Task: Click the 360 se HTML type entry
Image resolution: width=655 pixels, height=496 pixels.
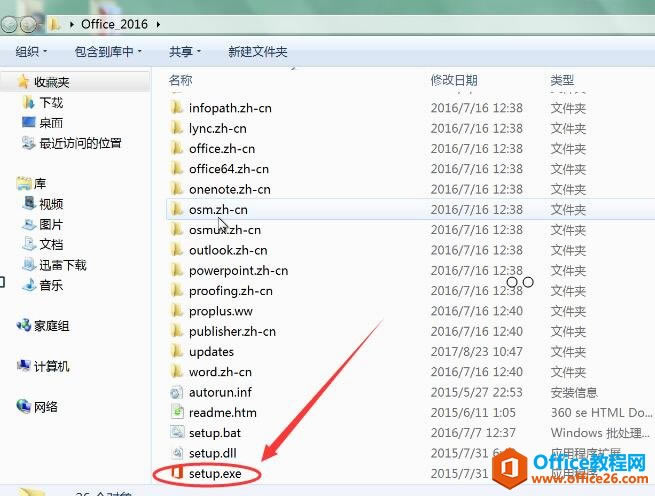Action: (601, 412)
